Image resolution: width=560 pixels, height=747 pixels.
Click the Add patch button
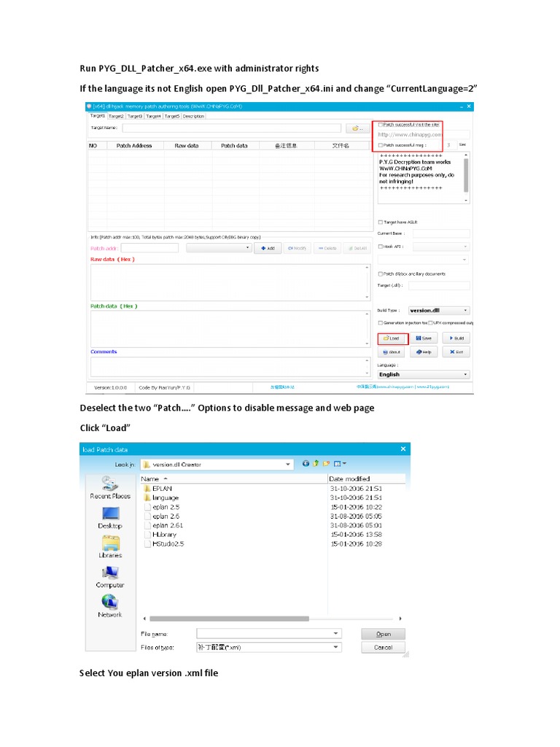(268, 248)
